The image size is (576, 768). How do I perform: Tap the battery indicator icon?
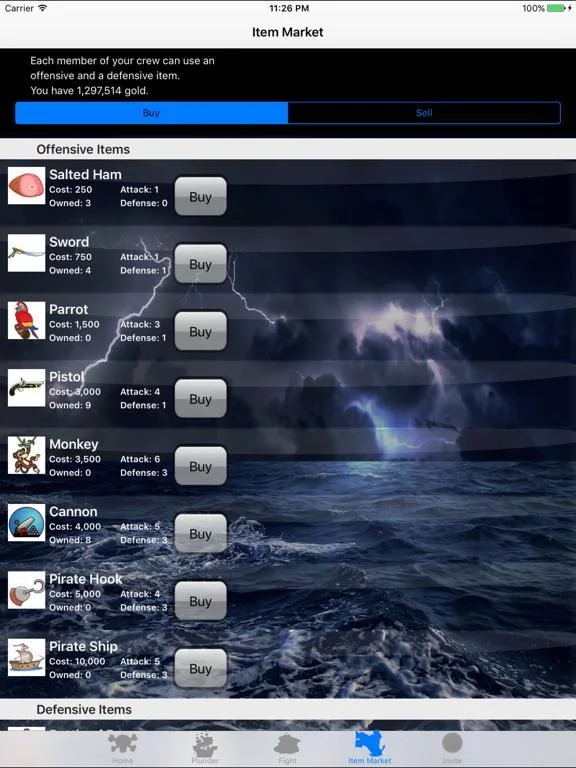tap(556, 8)
